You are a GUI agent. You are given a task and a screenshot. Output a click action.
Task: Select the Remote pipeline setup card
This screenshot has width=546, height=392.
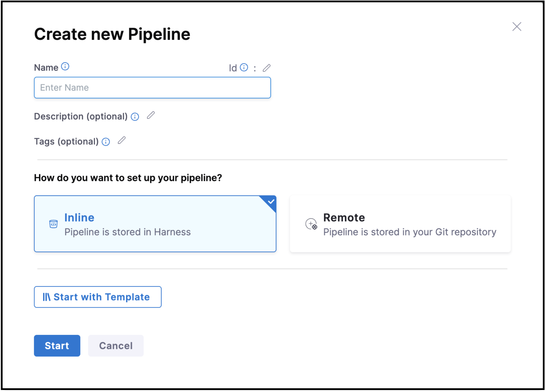(x=400, y=224)
